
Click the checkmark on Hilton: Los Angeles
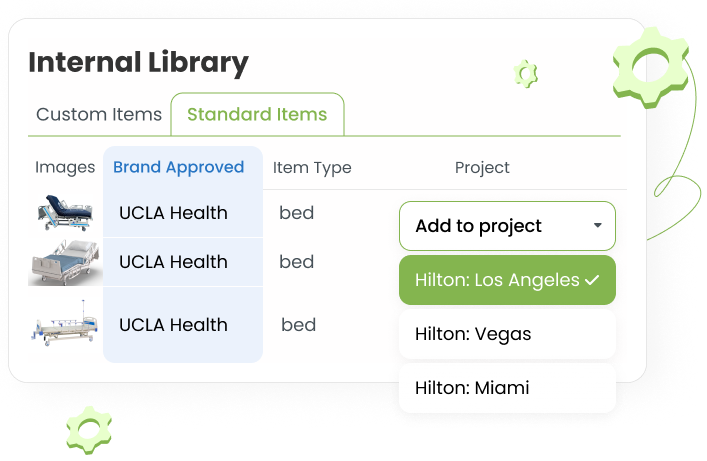tap(592, 280)
